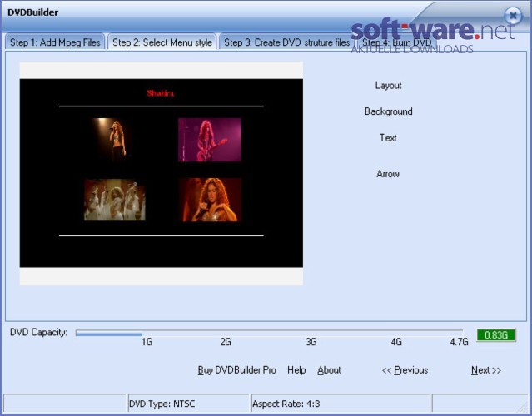532x416 pixels.
Task: Click the red Shakira menu title
Action: (160, 93)
